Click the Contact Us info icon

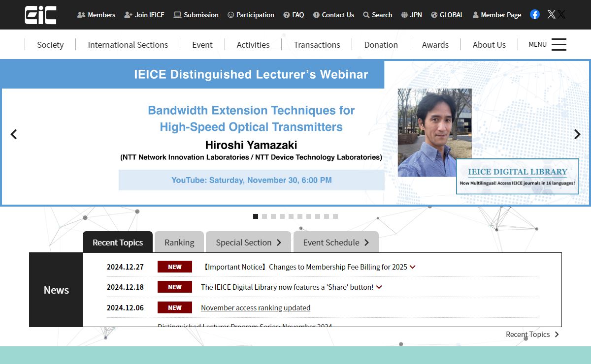click(x=316, y=15)
